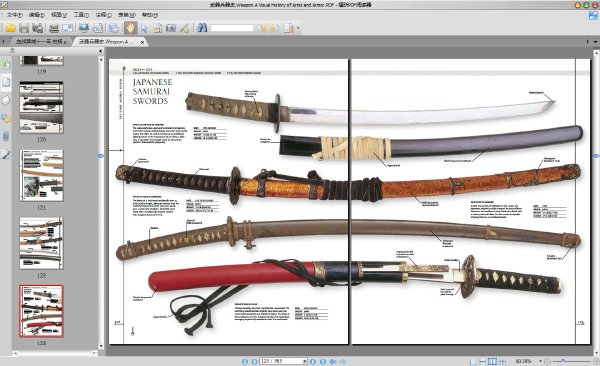Image resolution: width=600 pixels, height=366 pixels.
Task: Open search options dropdown arrow in toolbar
Action: tap(298, 28)
